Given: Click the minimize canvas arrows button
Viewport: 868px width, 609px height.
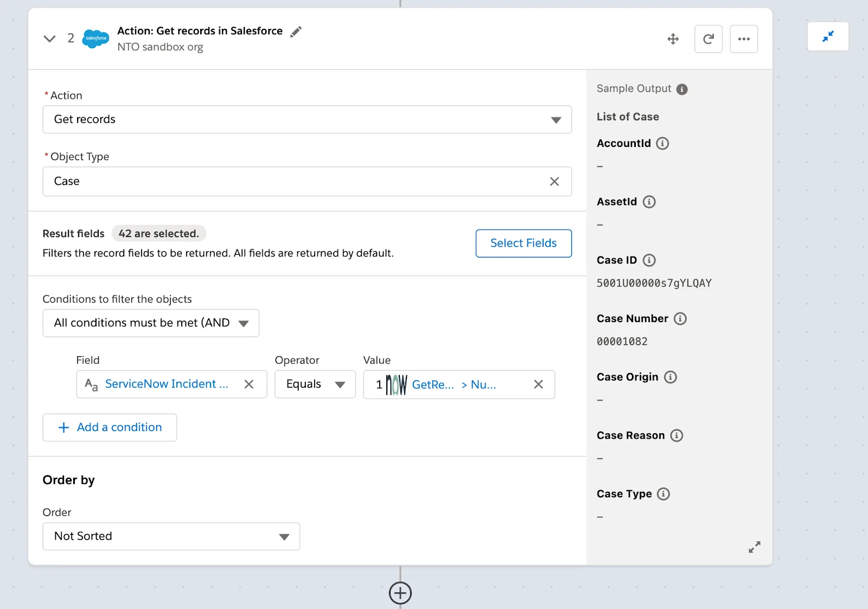Looking at the screenshot, I should (x=828, y=36).
